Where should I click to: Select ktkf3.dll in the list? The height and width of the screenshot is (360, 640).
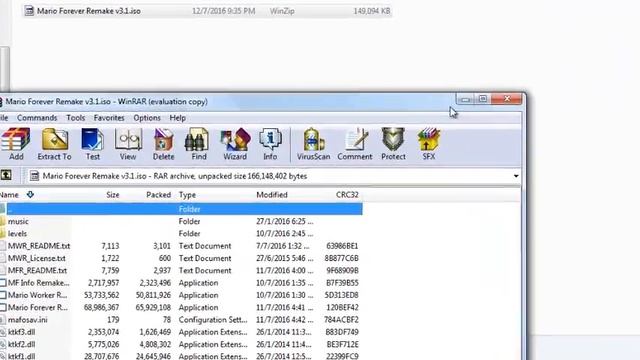[x=21, y=332]
